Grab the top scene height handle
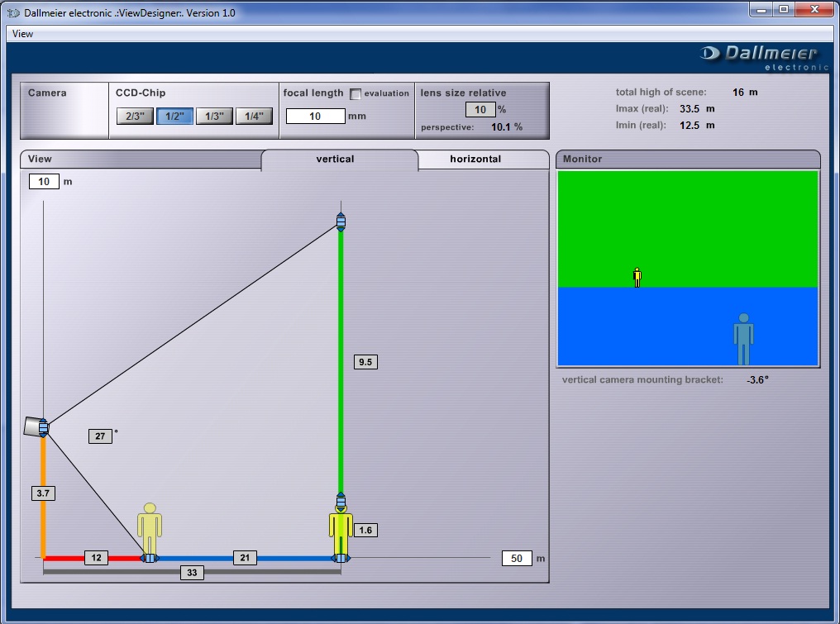The image size is (840, 624). [341, 221]
